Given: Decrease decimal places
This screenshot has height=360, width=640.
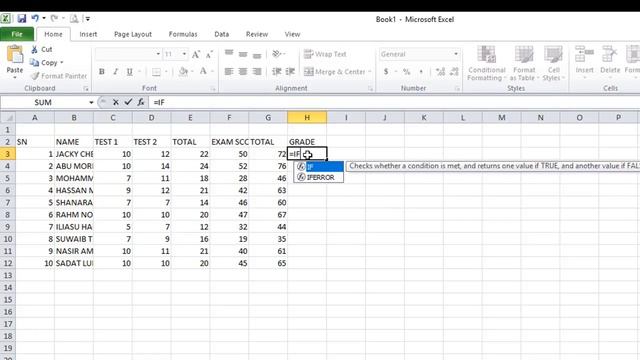Looking at the screenshot, I should (x=454, y=72).
